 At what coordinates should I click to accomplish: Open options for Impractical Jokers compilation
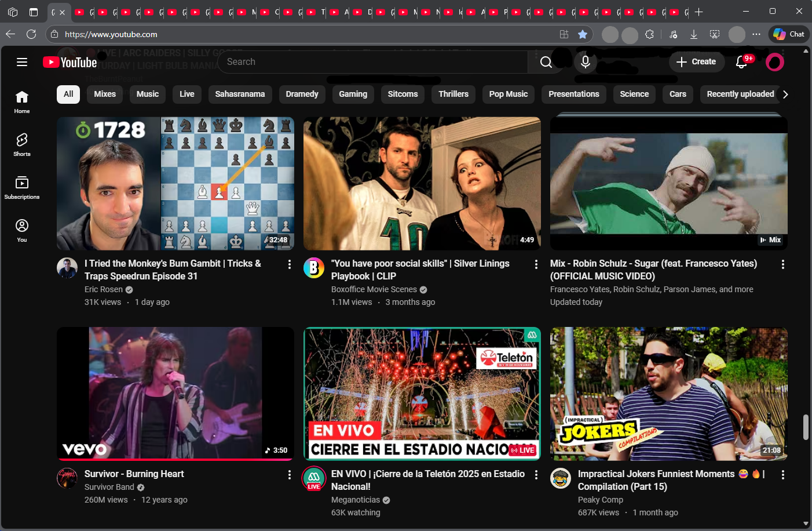pyautogui.click(x=783, y=475)
